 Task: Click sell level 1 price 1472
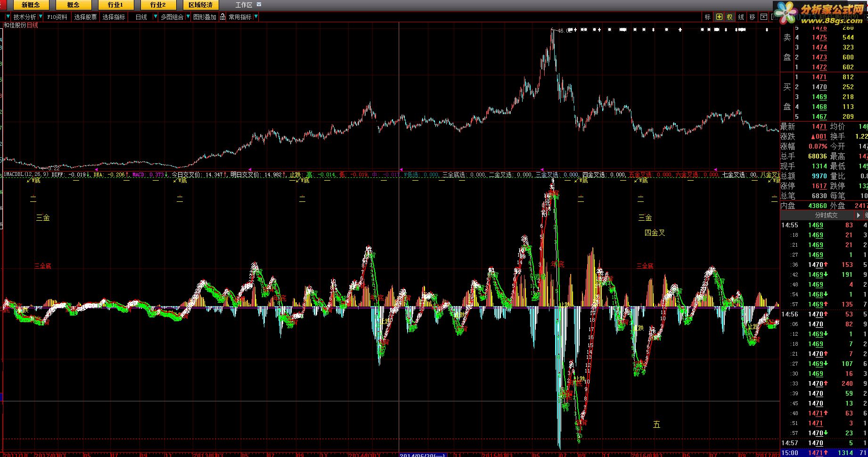819,67
